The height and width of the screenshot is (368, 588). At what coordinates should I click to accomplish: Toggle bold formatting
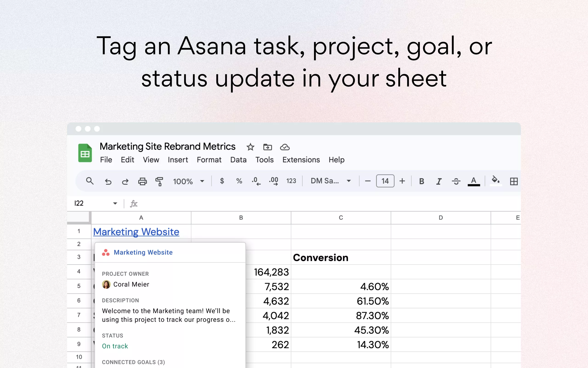click(421, 181)
